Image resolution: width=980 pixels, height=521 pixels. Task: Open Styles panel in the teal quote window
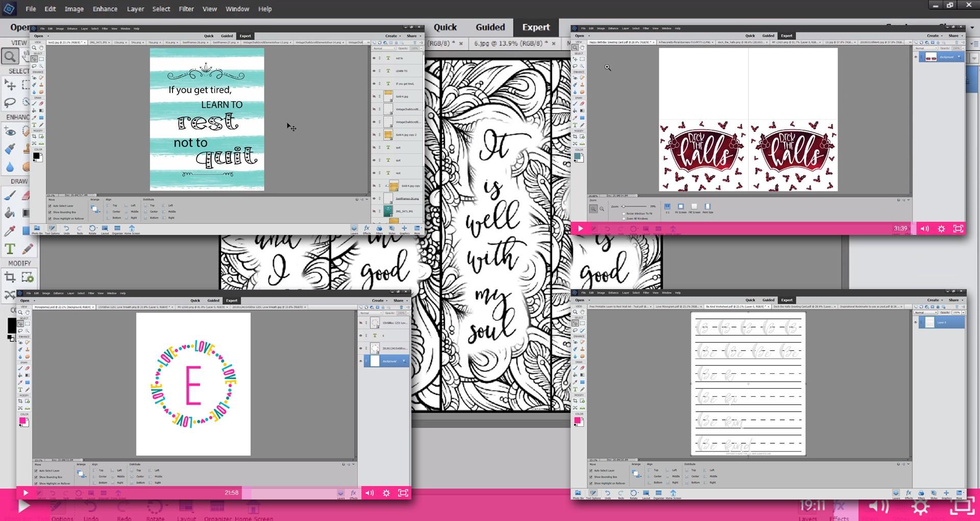tap(392, 229)
